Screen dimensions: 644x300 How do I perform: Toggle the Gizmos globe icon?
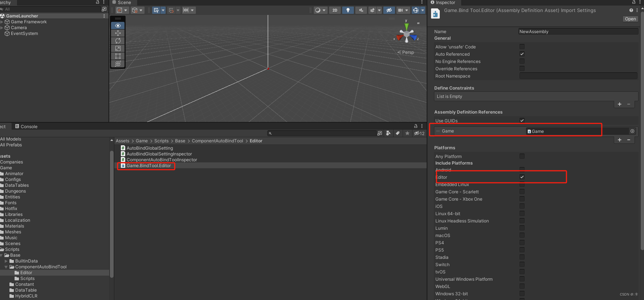[416, 10]
